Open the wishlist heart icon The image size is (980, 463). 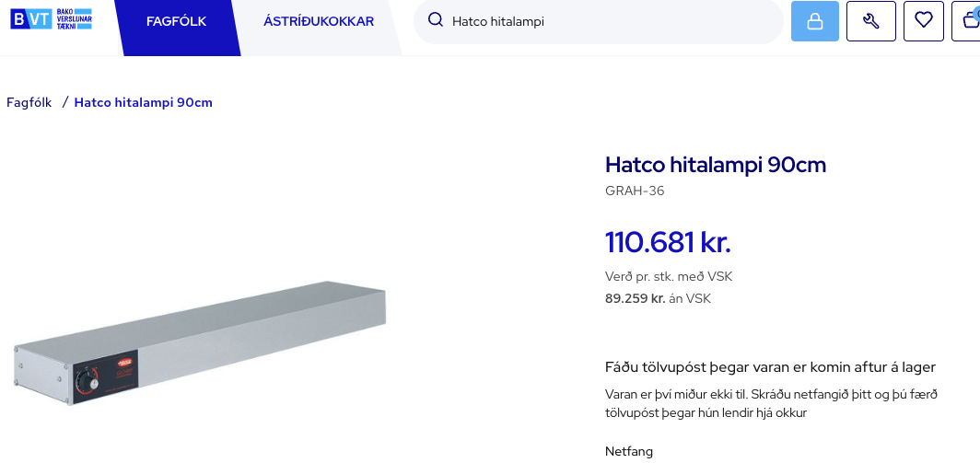(x=924, y=21)
